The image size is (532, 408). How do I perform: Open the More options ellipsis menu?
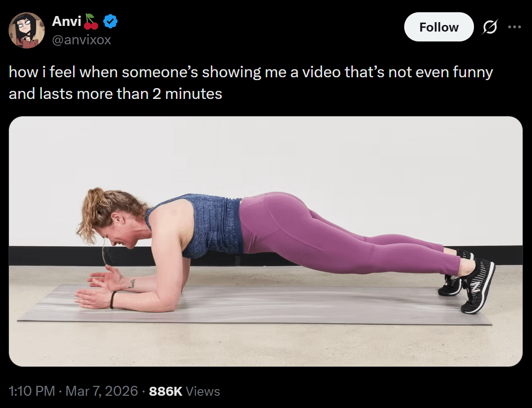[515, 27]
